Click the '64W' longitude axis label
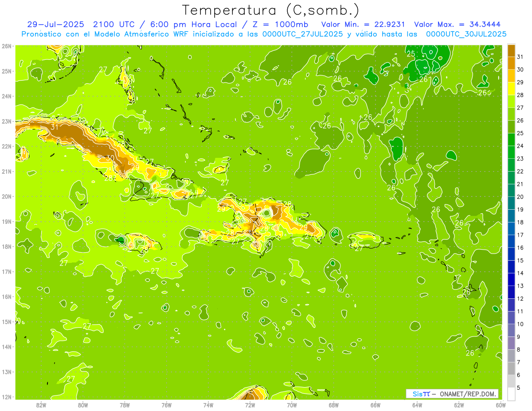532x411 pixels. tap(417, 405)
